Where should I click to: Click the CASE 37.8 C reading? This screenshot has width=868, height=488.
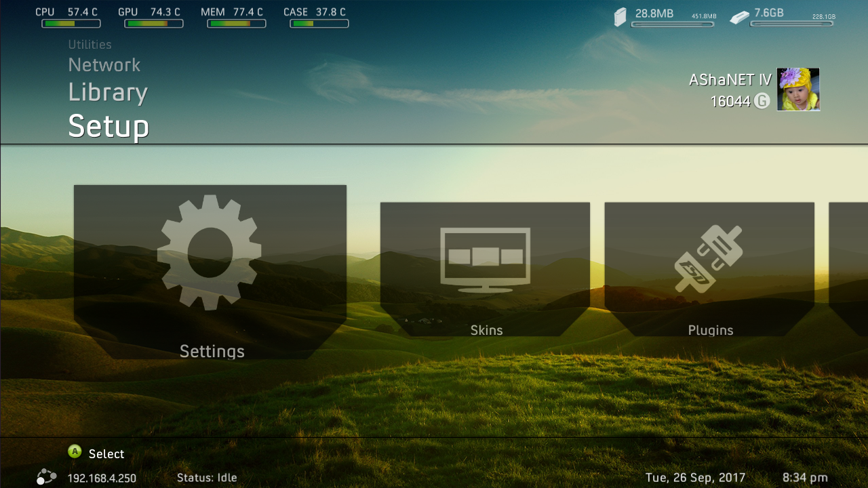(x=315, y=12)
